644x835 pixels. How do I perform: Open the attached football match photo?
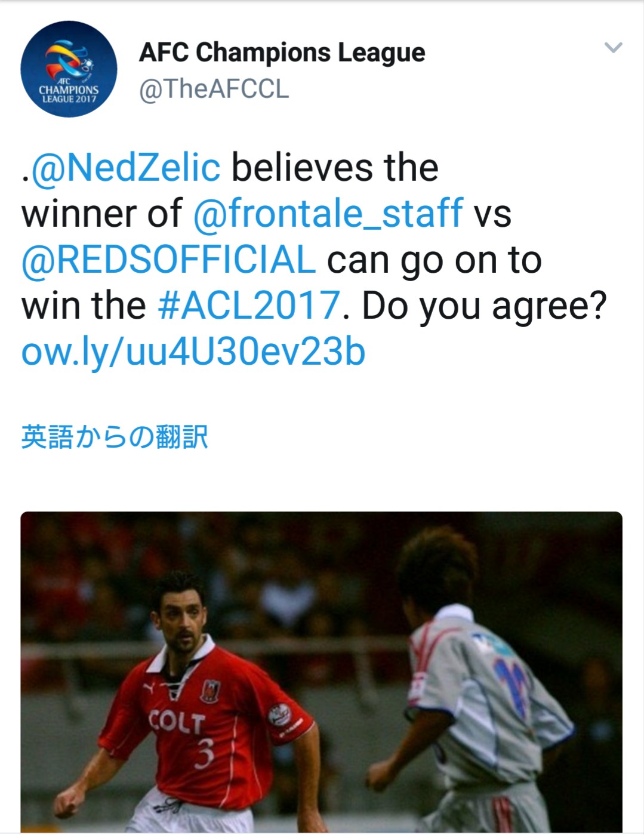(x=322, y=671)
